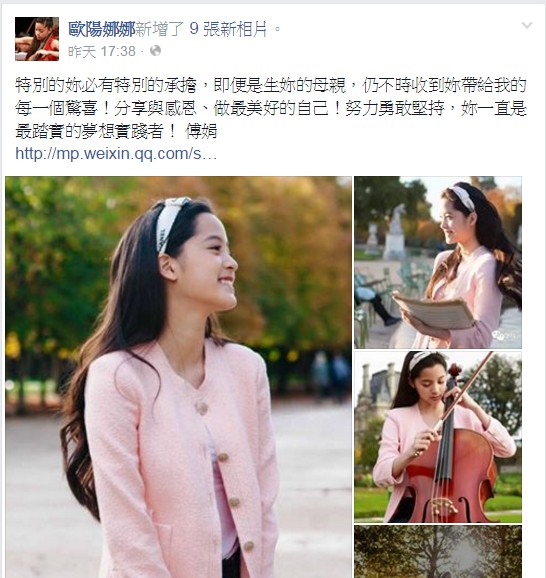The width and height of the screenshot is (546, 578).
Task: Open the post options dropdown chevron
Action: point(527,25)
